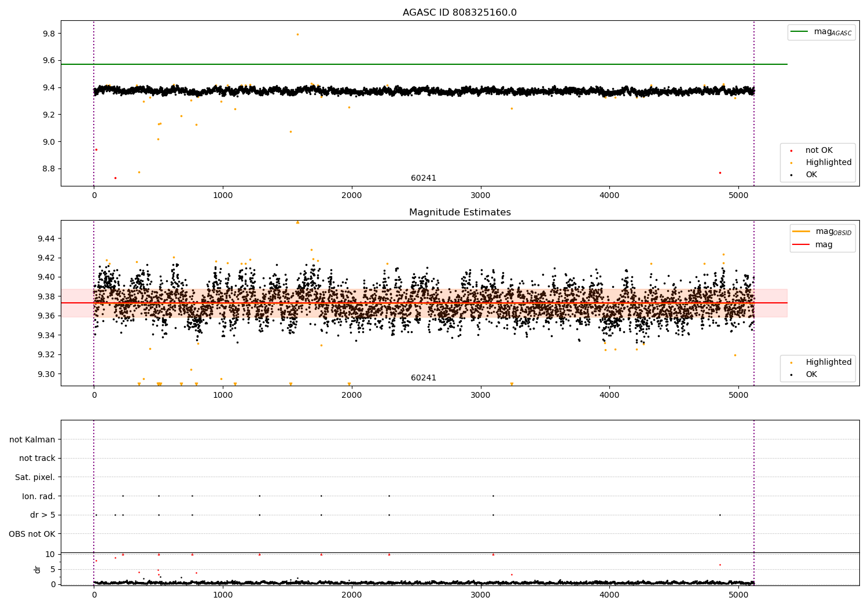Click the 'OBS not OK' y-axis label

[x=32, y=534]
